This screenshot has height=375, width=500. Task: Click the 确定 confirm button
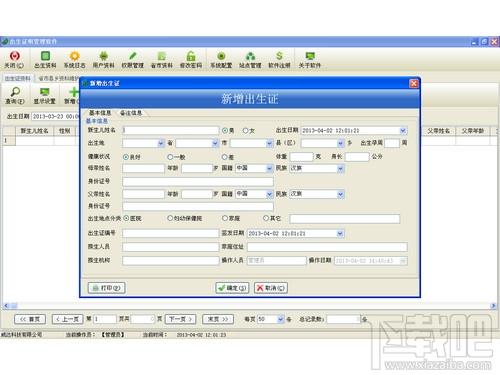coord(232,288)
